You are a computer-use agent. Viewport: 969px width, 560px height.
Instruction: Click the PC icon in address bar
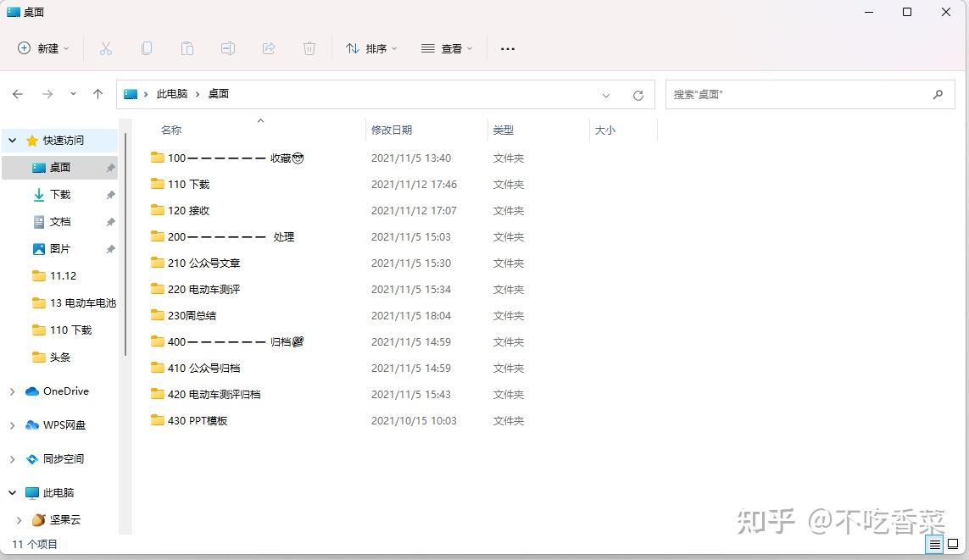(131, 94)
